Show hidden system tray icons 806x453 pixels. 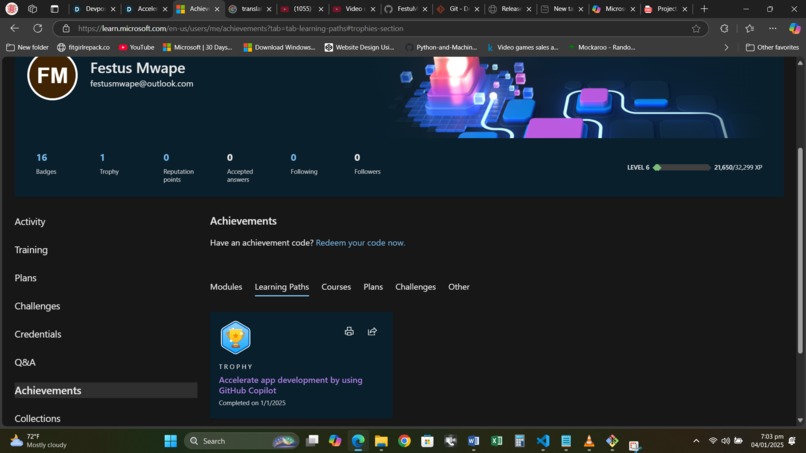(696, 441)
